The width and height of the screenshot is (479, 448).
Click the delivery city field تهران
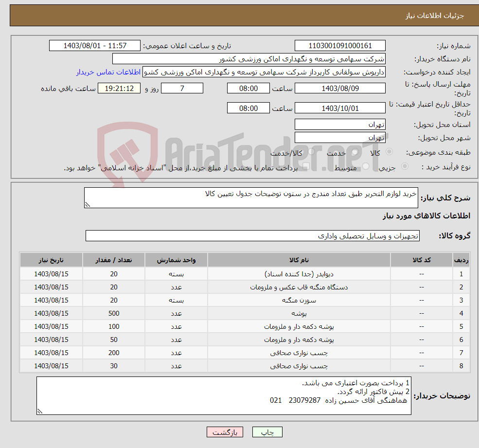(x=340, y=138)
